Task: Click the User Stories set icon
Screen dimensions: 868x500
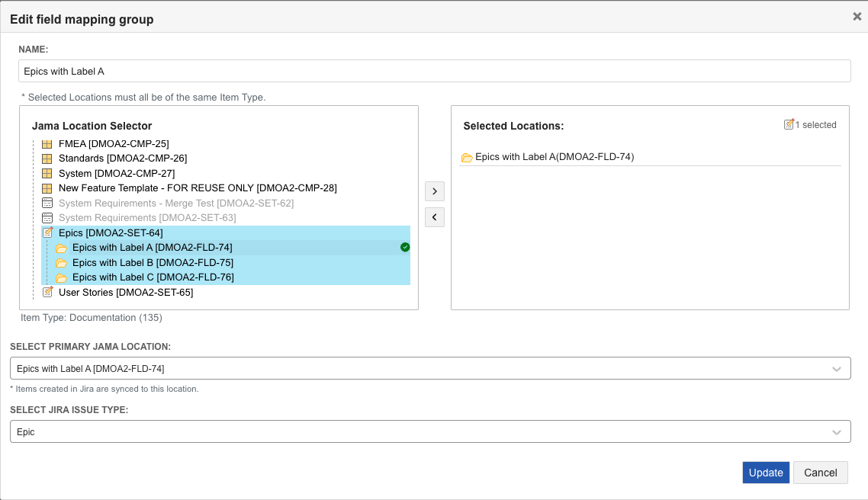Action: 49,292
